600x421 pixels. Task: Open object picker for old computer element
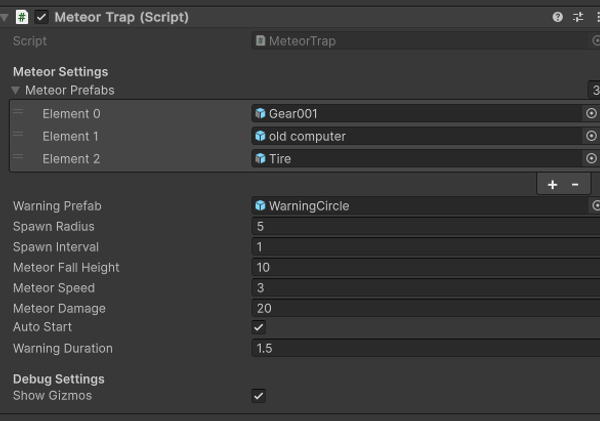point(591,136)
